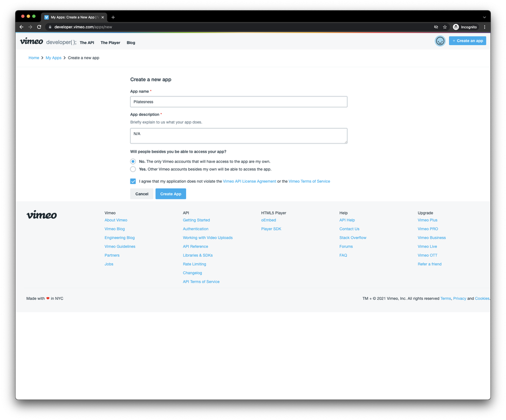Click the Cancel button

point(142,194)
